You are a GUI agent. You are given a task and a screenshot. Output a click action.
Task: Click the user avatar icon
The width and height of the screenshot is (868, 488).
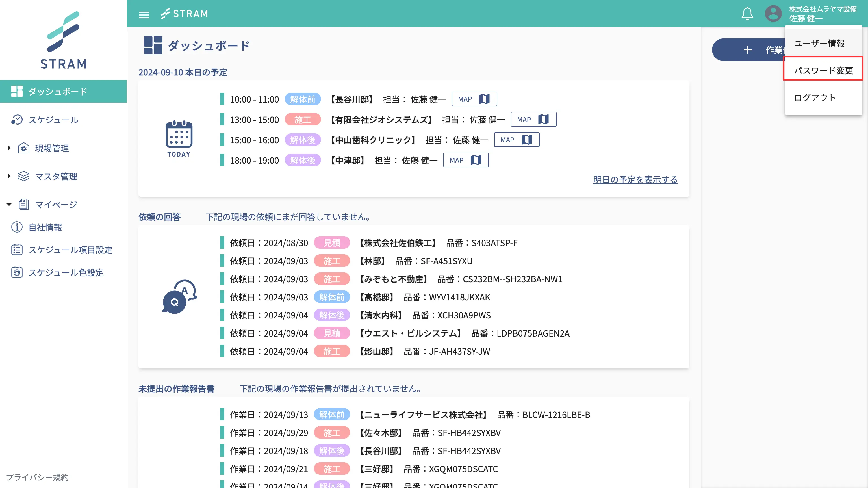(x=773, y=14)
